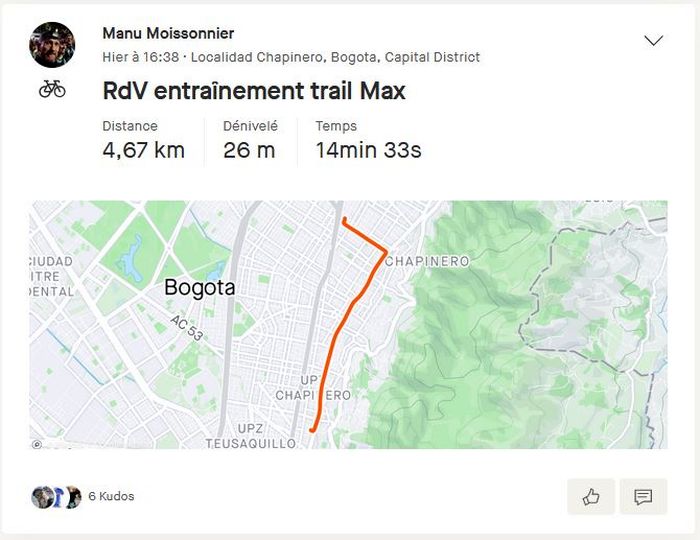Select the distance stat "4,67 km"
The width and height of the screenshot is (700, 540).
pyautogui.click(x=143, y=151)
